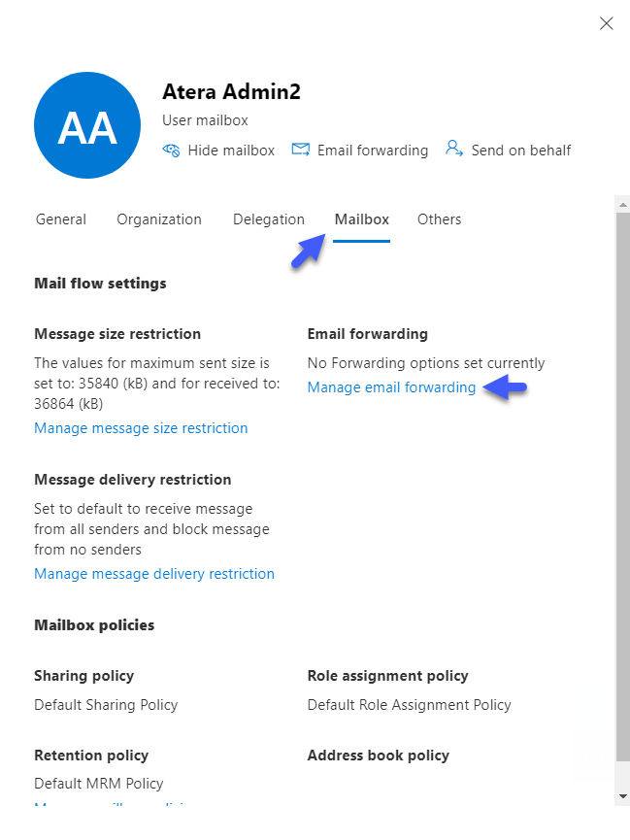Click the Send on behalf person icon

(x=453, y=149)
